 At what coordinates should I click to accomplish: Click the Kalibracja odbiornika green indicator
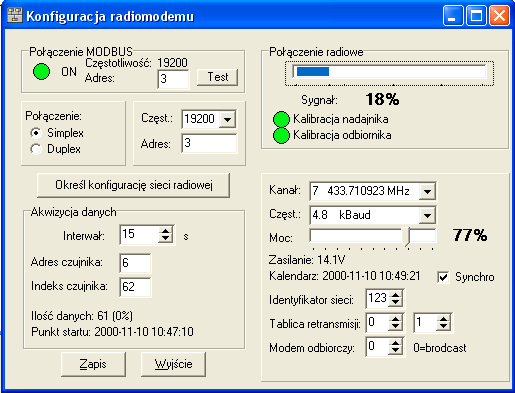point(281,135)
